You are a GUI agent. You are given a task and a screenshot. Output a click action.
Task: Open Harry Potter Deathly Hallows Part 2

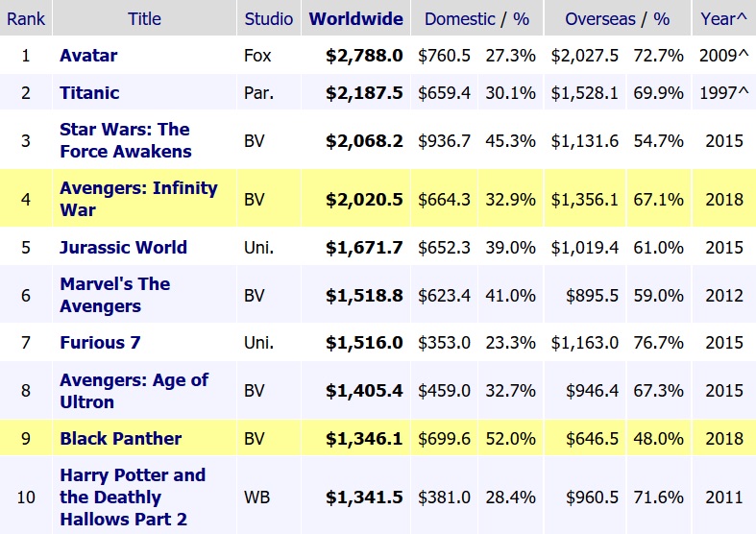coord(133,498)
